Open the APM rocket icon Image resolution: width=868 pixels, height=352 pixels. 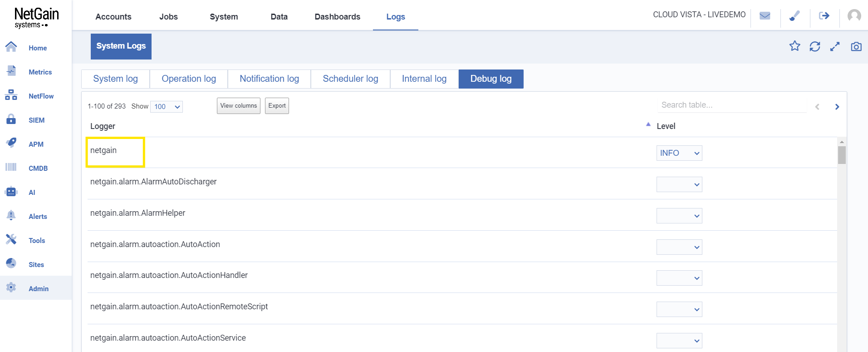point(11,143)
